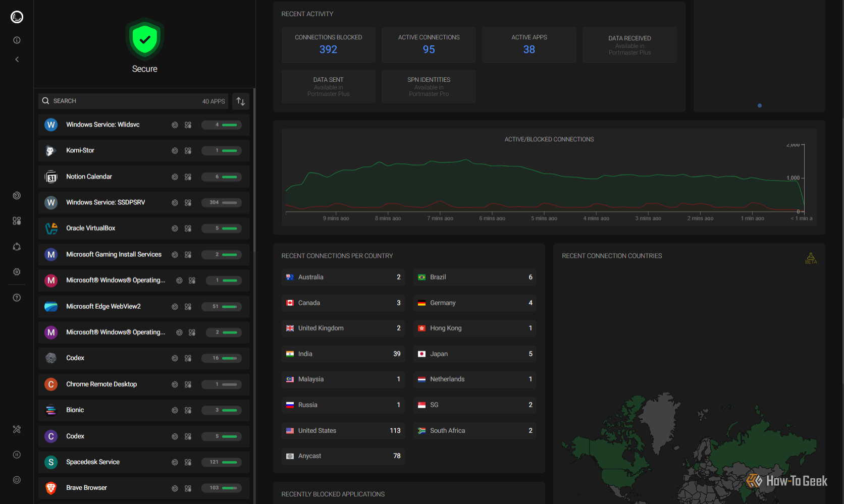Click the Portmaster logo icon in sidebar
This screenshot has width=844, height=504.
17,17
